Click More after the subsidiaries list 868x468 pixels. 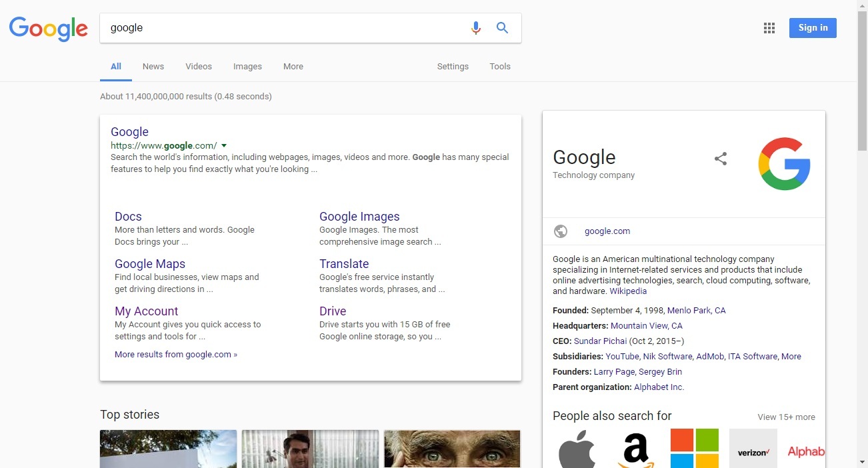point(791,357)
